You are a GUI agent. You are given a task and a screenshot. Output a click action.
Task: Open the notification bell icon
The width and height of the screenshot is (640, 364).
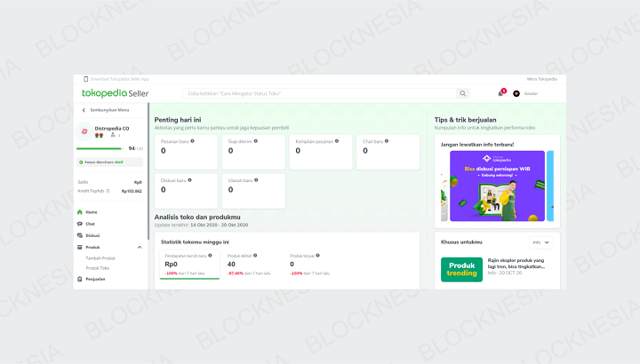pyautogui.click(x=500, y=93)
